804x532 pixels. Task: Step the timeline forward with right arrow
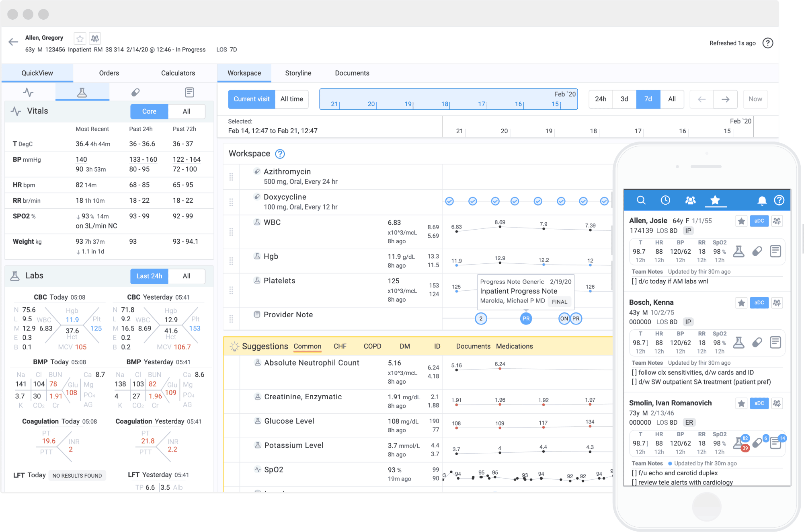point(725,99)
